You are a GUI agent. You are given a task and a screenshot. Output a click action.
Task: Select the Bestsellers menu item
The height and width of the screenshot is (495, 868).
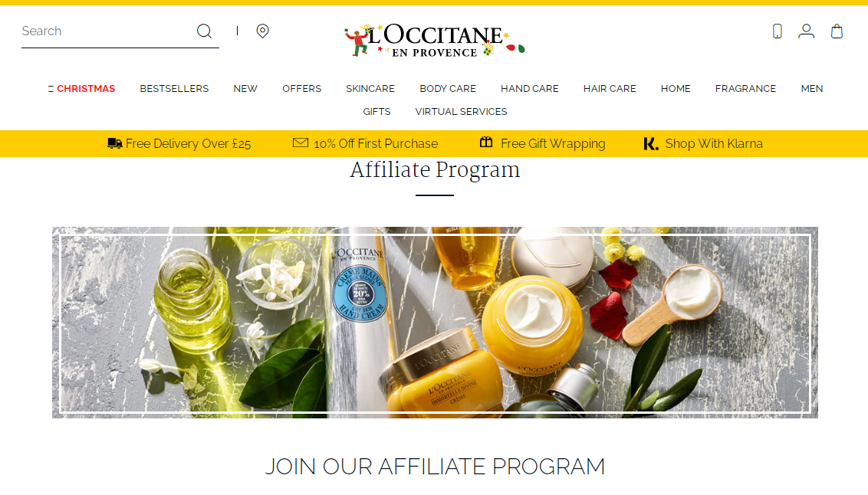[174, 88]
